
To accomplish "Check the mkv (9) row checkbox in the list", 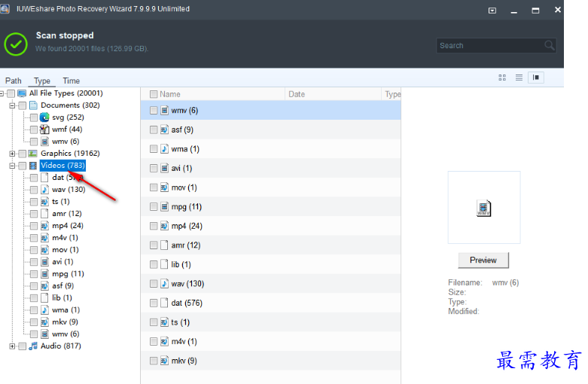I will click(154, 361).
